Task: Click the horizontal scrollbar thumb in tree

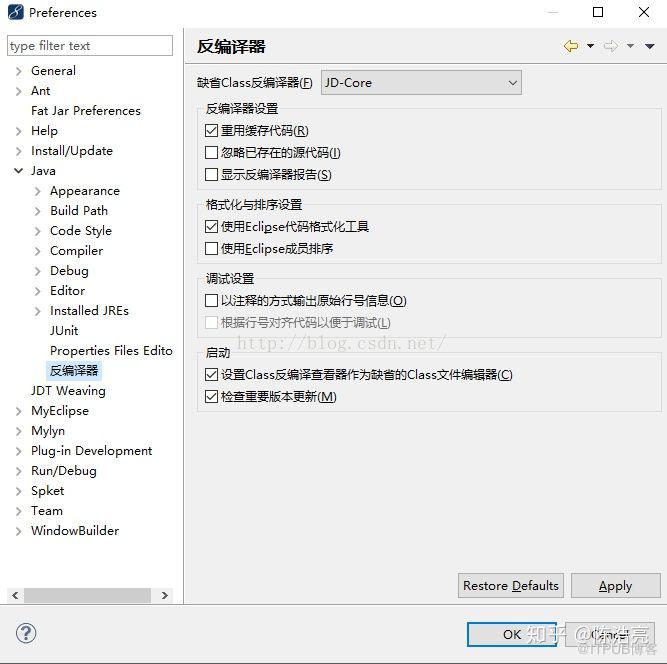Action: point(87,595)
